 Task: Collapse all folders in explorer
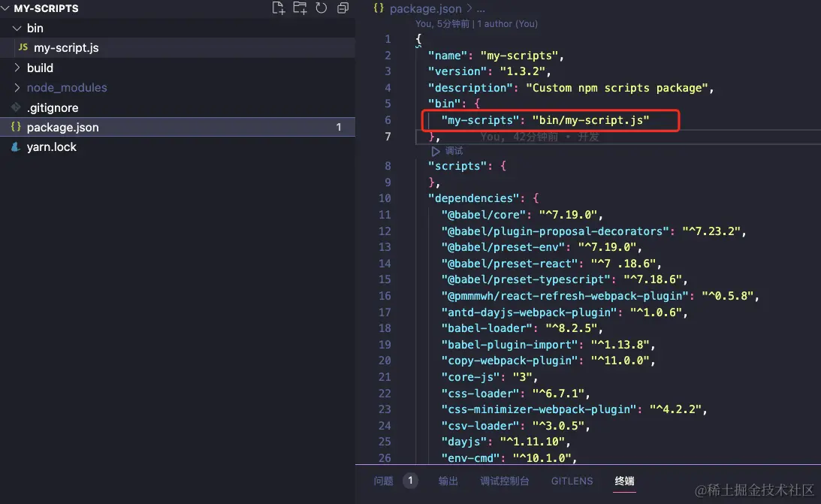pos(343,8)
